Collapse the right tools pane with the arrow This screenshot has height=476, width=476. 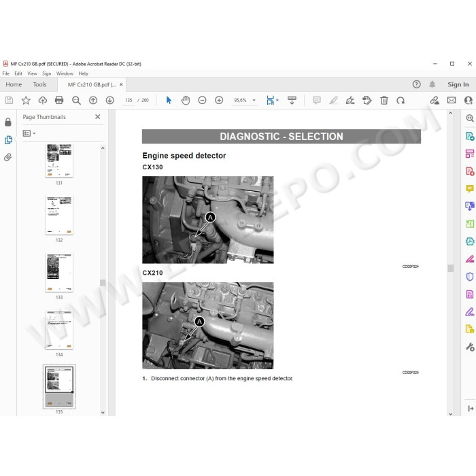point(471,408)
